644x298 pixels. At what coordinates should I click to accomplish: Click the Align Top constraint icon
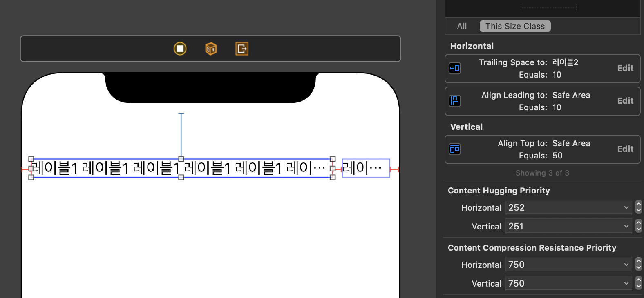(455, 149)
